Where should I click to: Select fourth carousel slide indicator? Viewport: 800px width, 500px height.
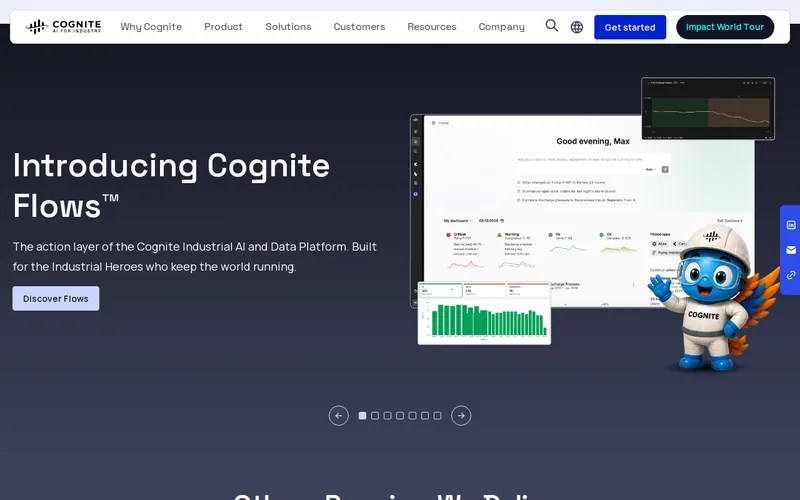coord(400,416)
